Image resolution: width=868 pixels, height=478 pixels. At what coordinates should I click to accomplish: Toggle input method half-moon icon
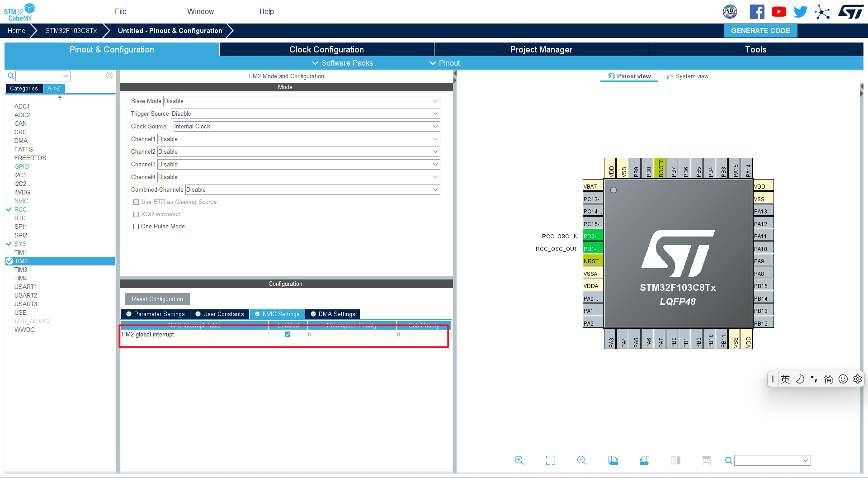[800, 379]
